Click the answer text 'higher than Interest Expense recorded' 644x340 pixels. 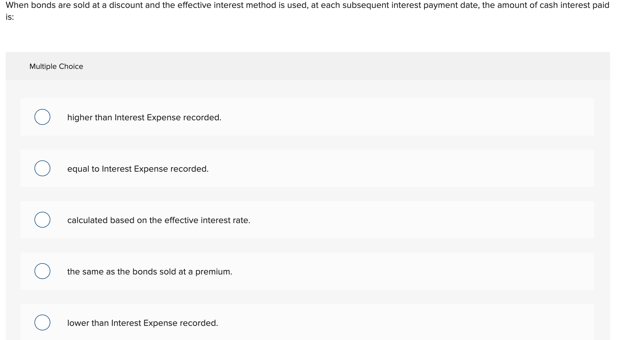pyautogui.click(x=144, y=117)
